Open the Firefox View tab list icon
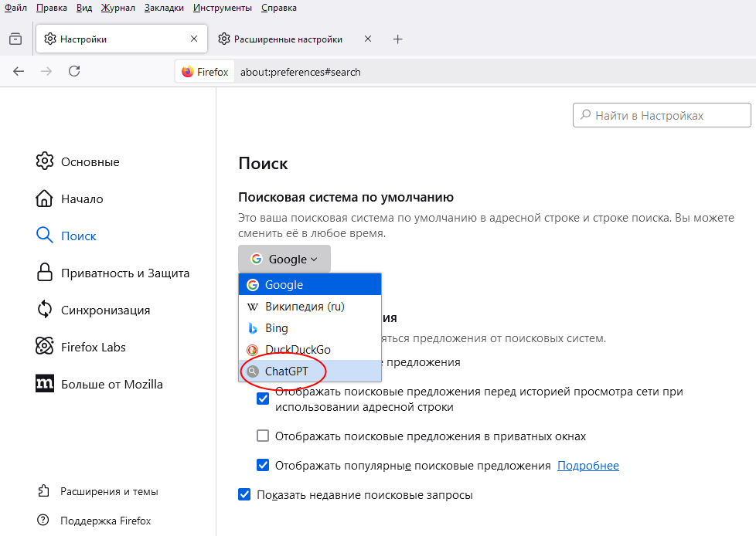The height and width of the screenshot is (536, 756). click(15, 39)
